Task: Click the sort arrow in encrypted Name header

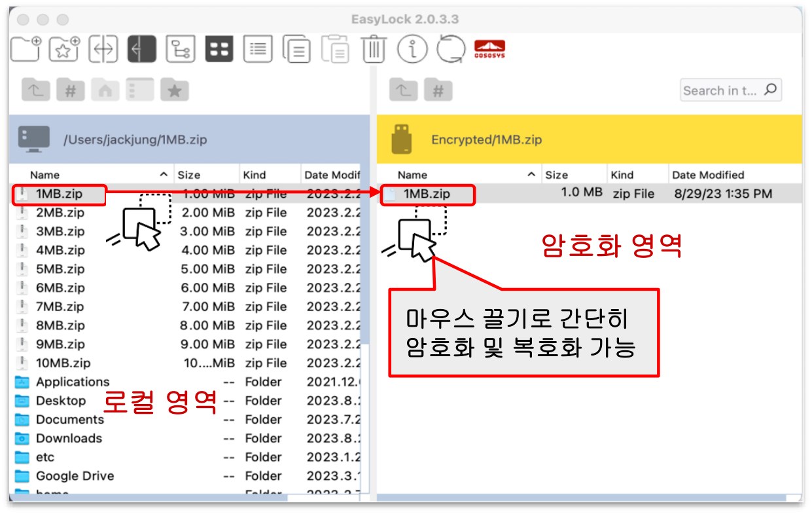Action: [532, 174]
